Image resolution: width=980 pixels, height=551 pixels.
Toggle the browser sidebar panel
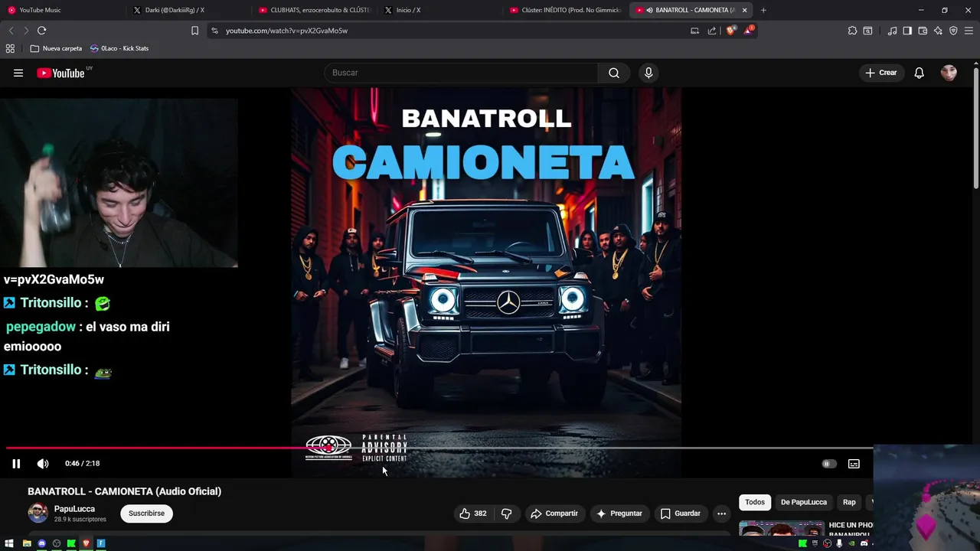[907, 31]
